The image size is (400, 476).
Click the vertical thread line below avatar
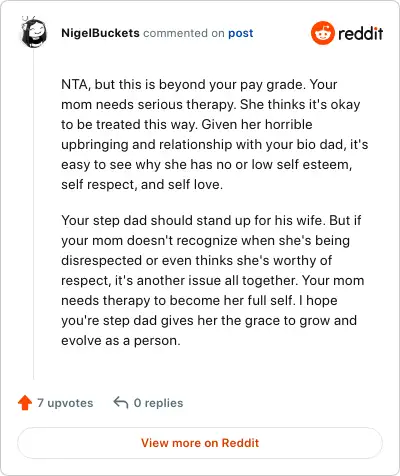coord(34,214)
